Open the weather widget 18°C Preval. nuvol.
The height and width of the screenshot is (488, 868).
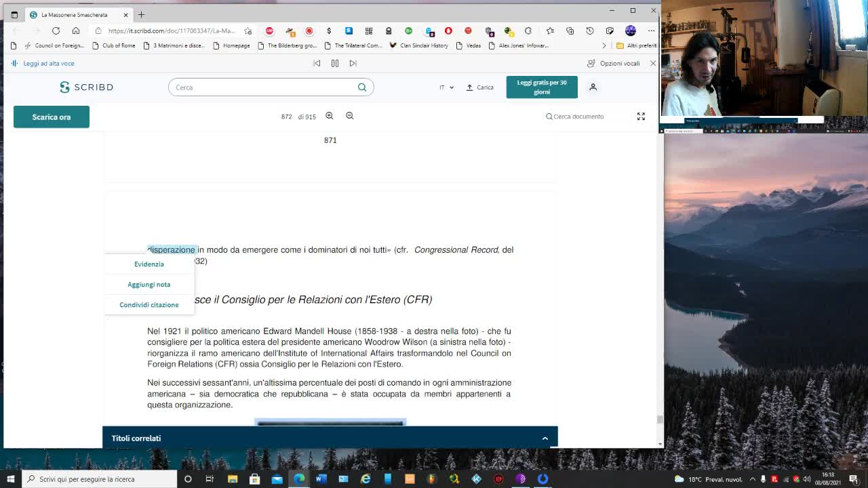pos(709,479)
